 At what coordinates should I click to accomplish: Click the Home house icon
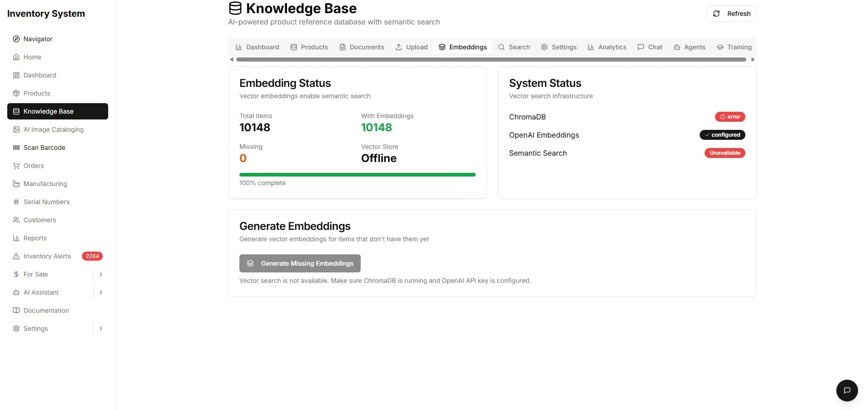click(16, 57)
